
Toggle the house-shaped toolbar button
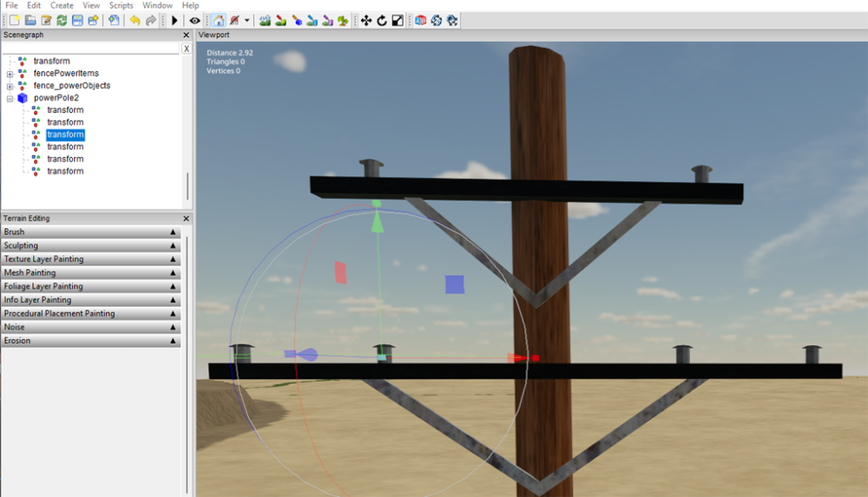click(x=219, y=20)
